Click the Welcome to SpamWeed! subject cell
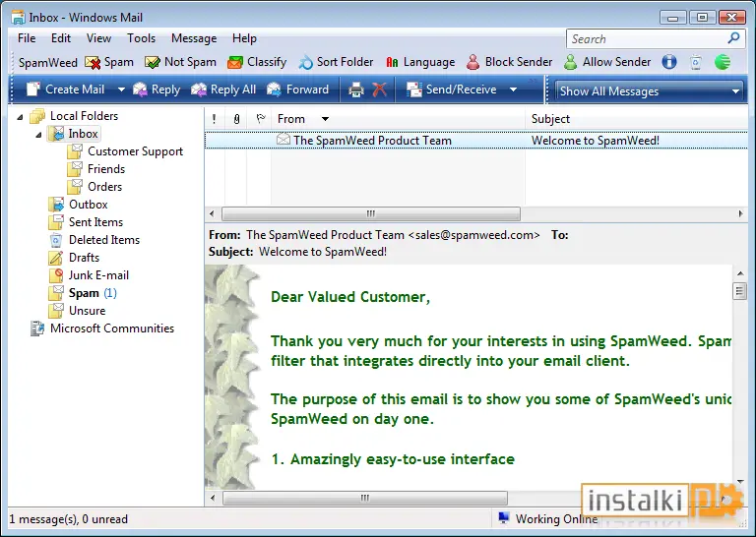Viewport: 756px width, 537px height. click(596, 141)
